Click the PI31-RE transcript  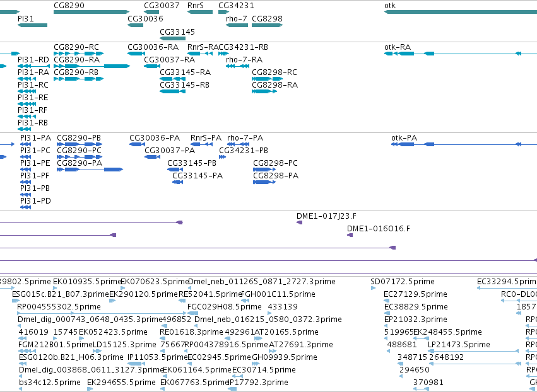27,104
